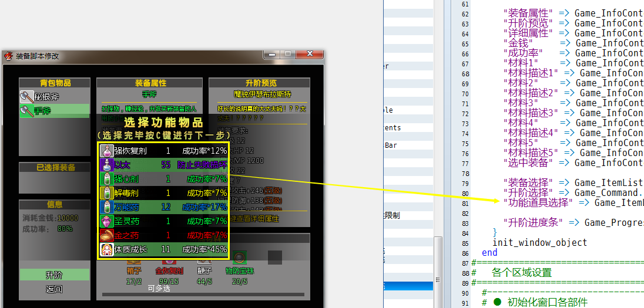Click "功能道具选择" string on line 81
Viewport: 644px width, 308px height.
coord(538,202)
